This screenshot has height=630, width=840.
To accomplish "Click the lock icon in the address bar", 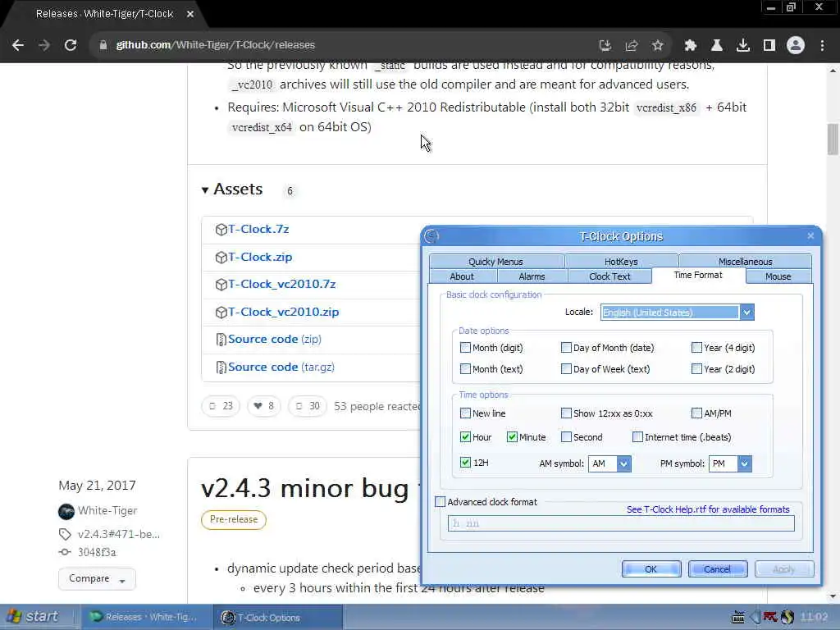I will (103, 45).
